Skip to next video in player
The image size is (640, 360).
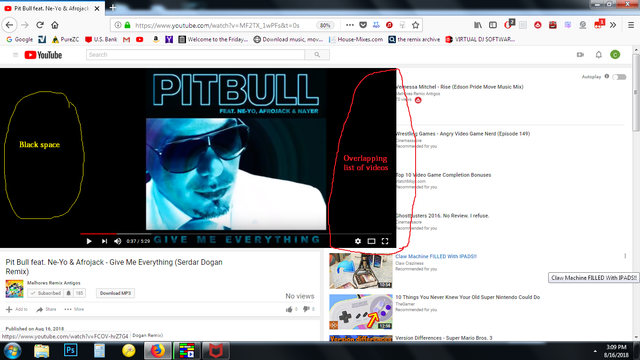[104, 241]
